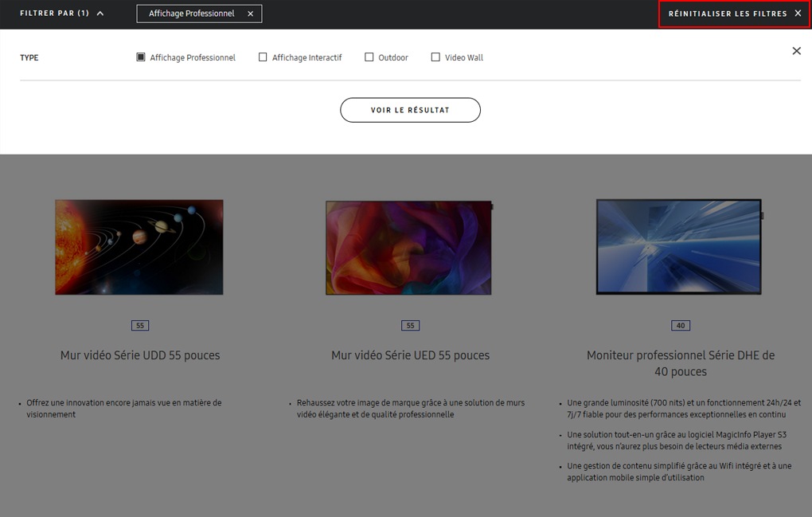812x517 pixels.
Task: Select the 40 inch size badge
Action: click(681, 325)
